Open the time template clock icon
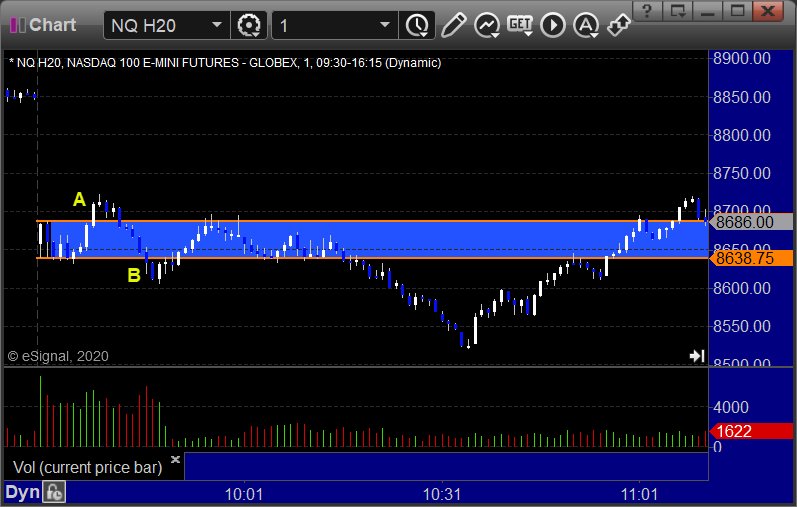Screen dimensions: 797x507 [x=417, y=25]
